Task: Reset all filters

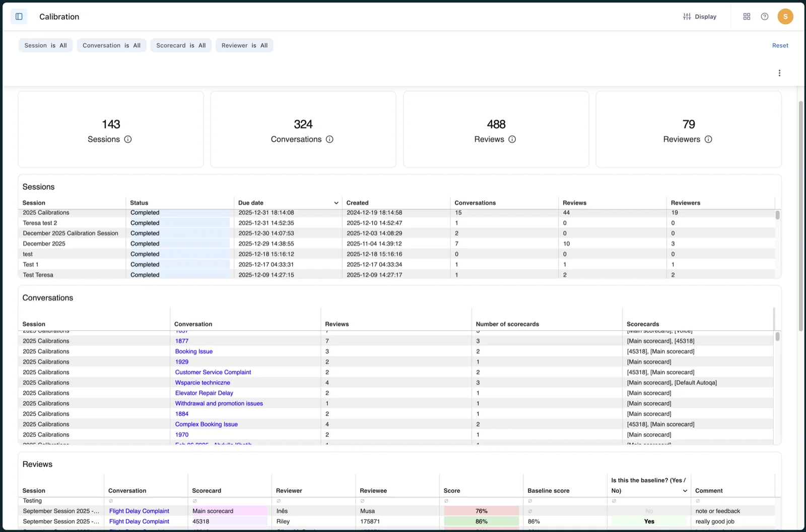Action: 780,45
